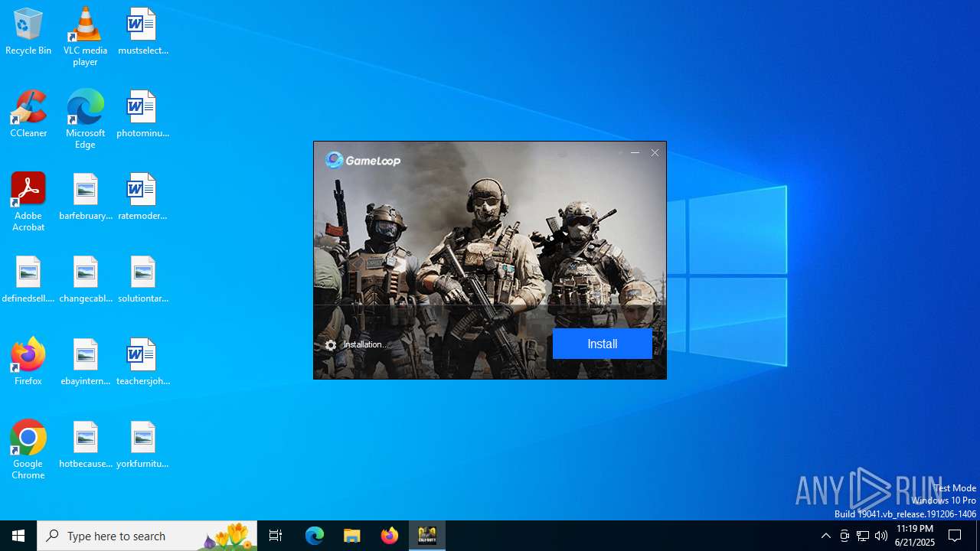The width and height of the screenshot is (980, 551).
Task: Select the definedsell image file
Action: pyautogui.click(x=28, y=279)
